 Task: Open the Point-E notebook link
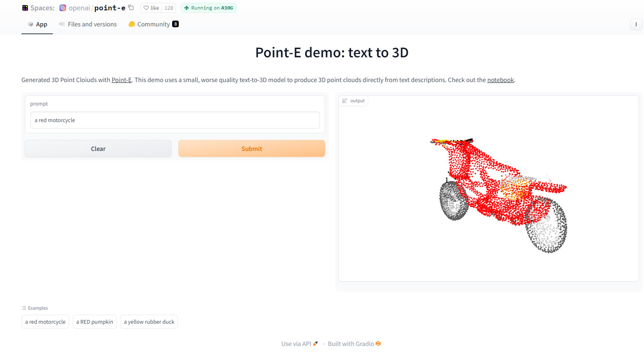click(x=500, y=80)
